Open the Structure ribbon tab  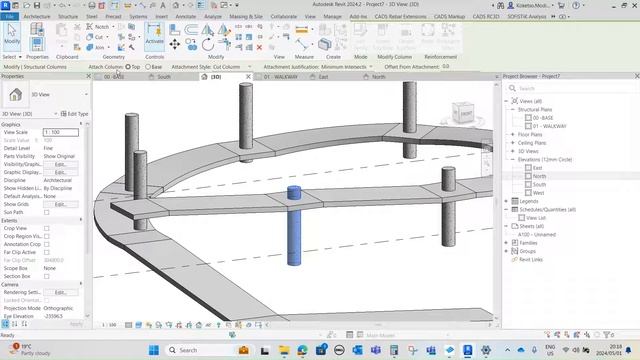68,16
